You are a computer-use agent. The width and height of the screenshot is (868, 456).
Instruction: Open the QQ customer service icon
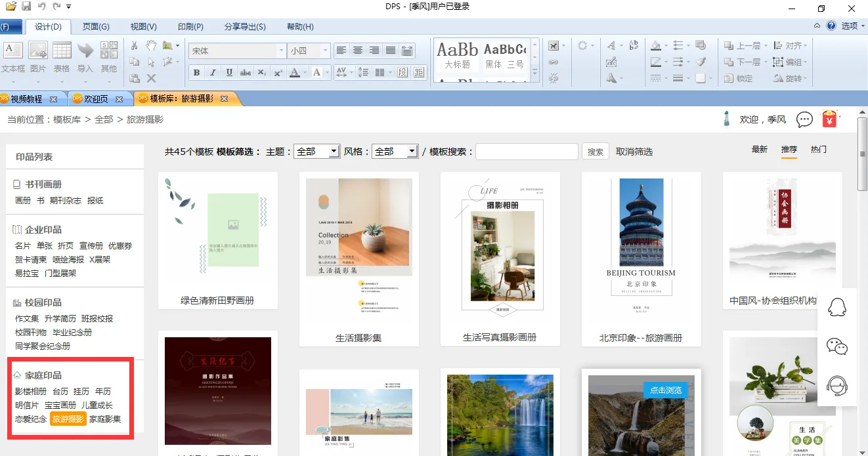[x=836, y=306]
